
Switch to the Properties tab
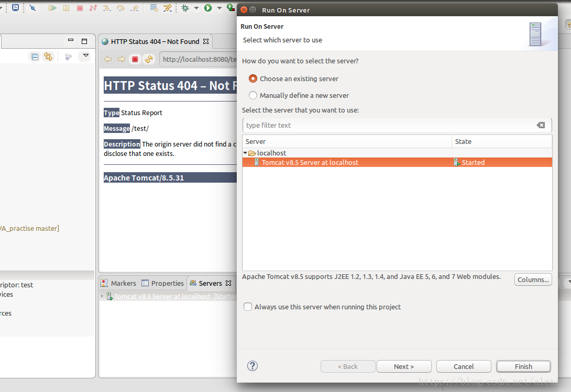163,283
